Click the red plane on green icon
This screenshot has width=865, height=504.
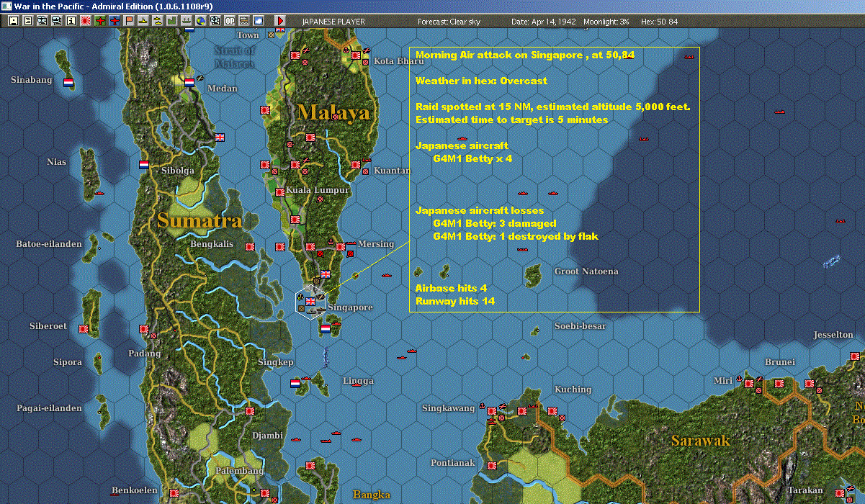tap(100, 21)
